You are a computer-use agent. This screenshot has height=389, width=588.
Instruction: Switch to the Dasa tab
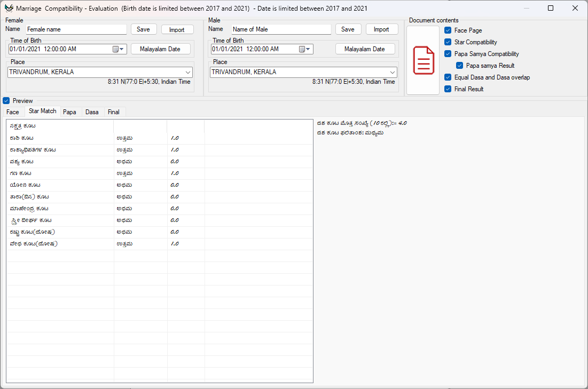tap(92, 112)
